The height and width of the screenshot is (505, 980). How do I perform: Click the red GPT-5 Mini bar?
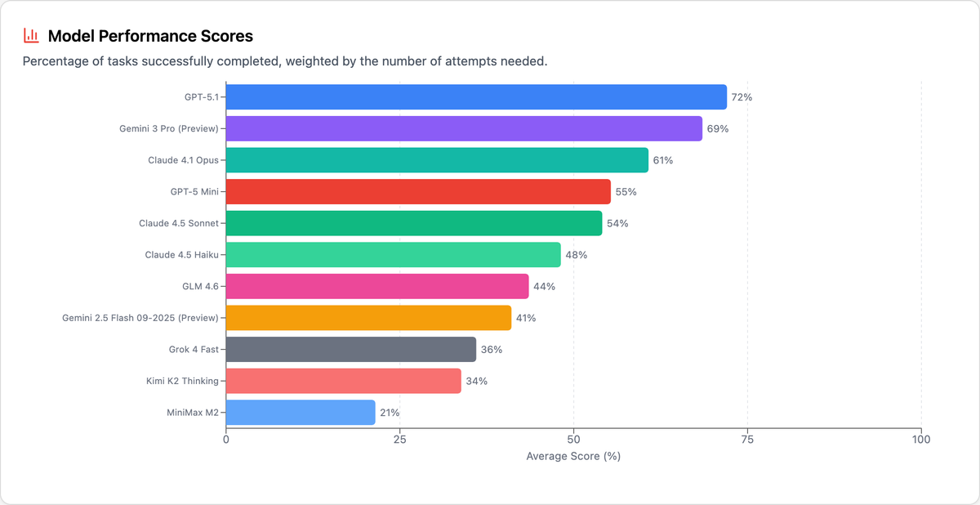coord(417,192)
